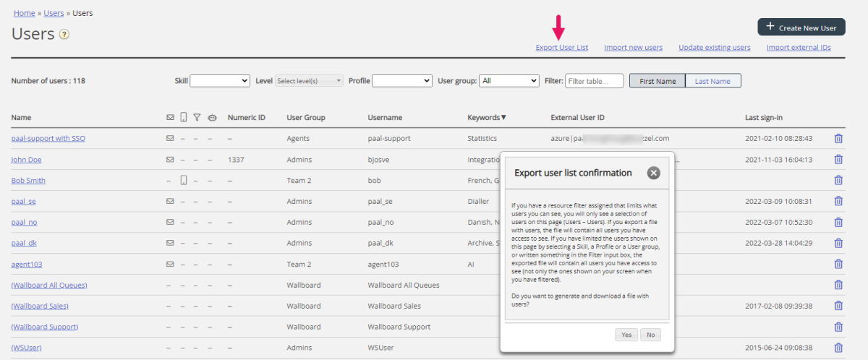Click the softphone column header icon
The width and height of the screenshot is (868, 360).
tap(211, 117)
